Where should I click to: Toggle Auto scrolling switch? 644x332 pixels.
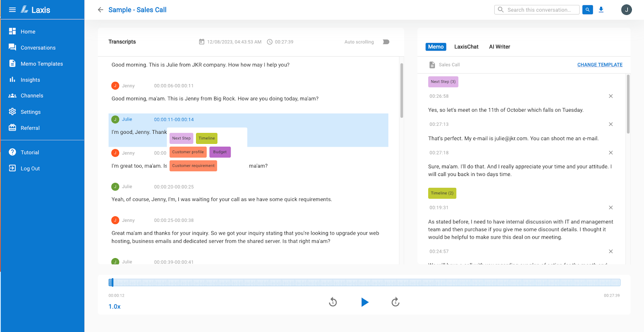(x=386, y=42)
